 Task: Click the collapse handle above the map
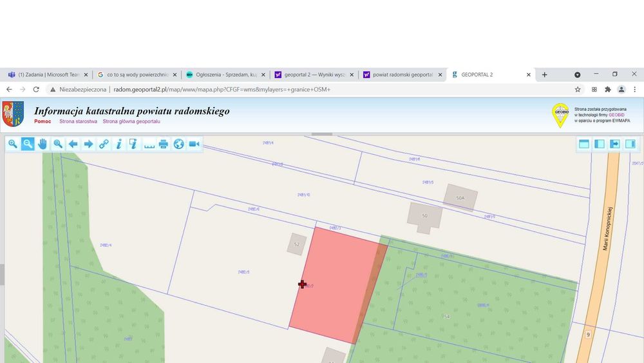coord(322,134)
